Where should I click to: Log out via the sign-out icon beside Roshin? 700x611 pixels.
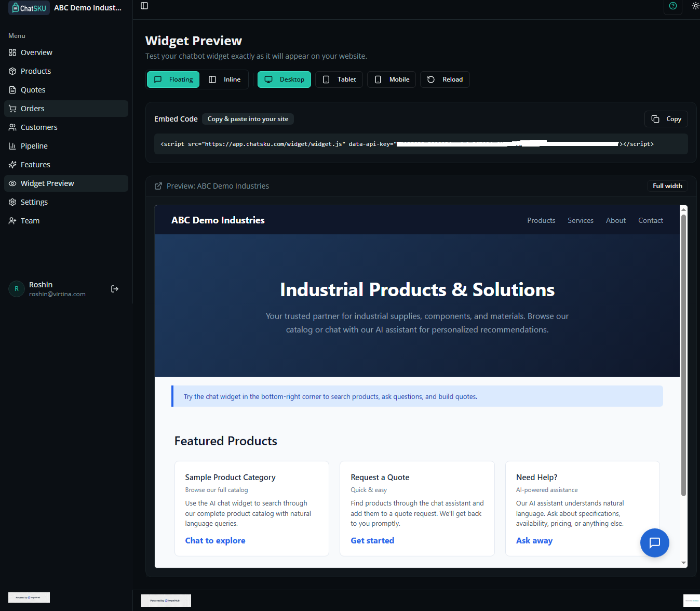point(115,289)
